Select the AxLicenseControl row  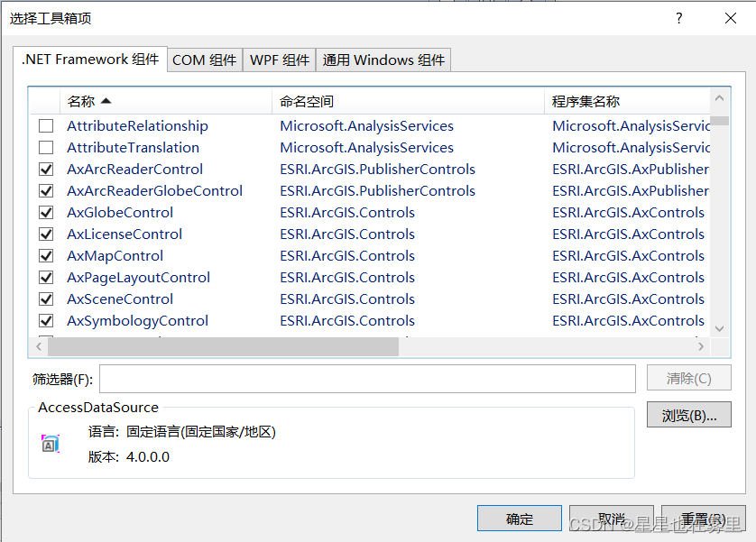tap(124, 234)
